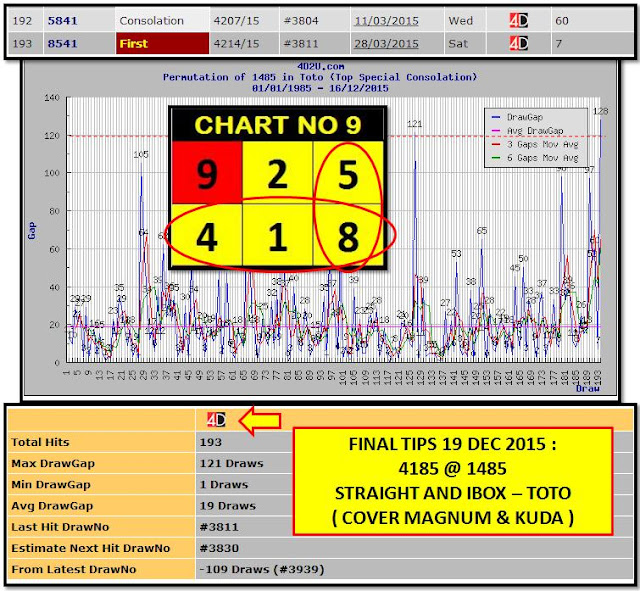The image size is (640, 591).
Task: Click the Last Hit DrawNo label
Action: tap(60, 527)
